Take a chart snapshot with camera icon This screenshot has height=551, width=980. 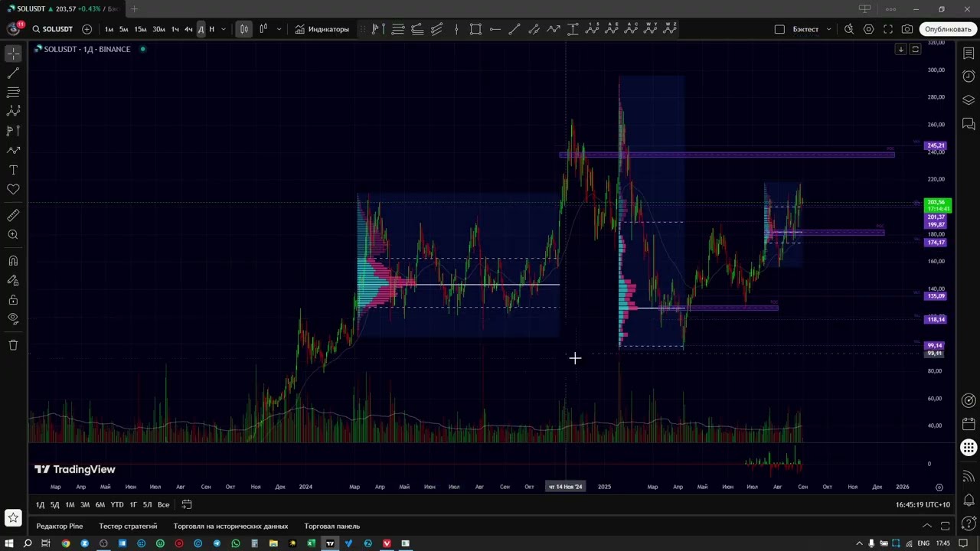(907, 29)
